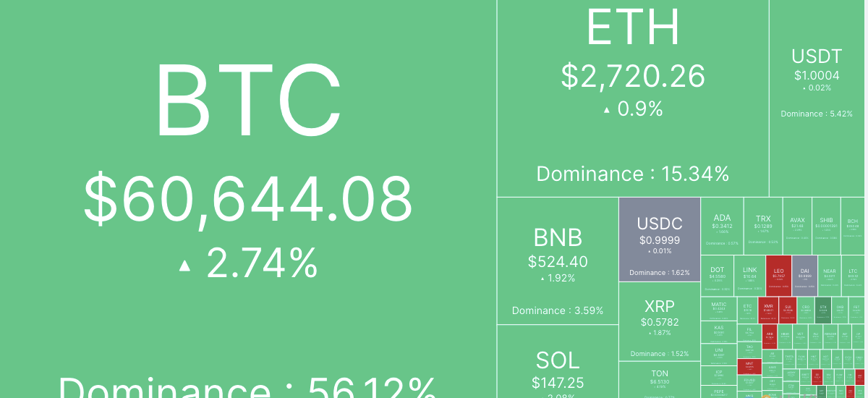The width and height of the screenshot is (868, 398).
Task: Select the ETH heatmap block
Action: (x=633, y=98)
